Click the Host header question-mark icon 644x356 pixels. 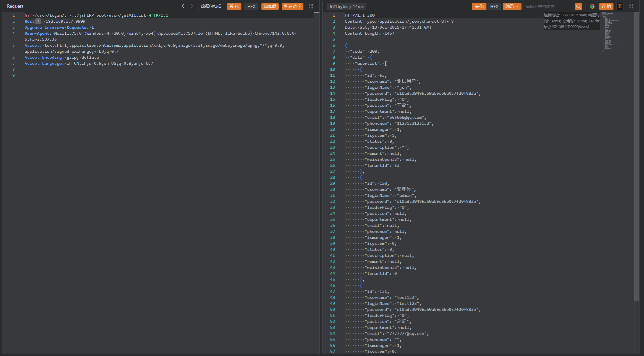click(38, 21)
